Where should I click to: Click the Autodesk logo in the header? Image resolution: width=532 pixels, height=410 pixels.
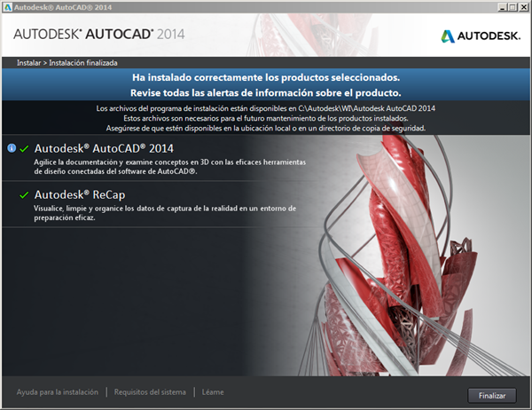(481, 35)
